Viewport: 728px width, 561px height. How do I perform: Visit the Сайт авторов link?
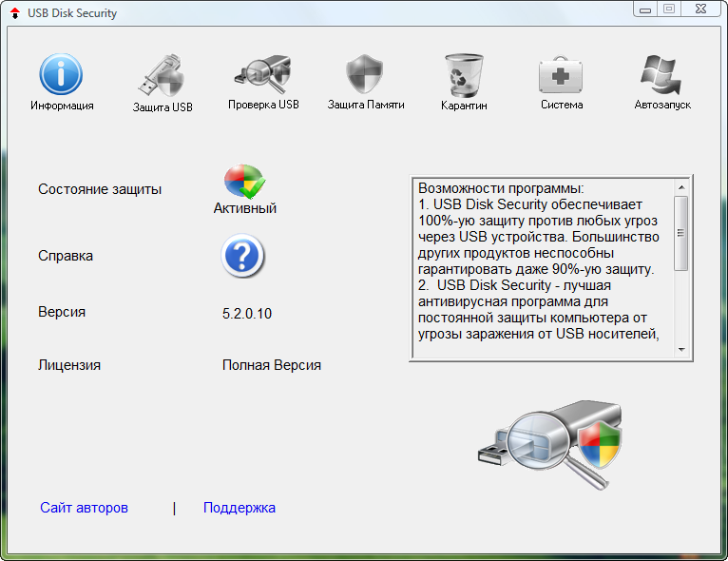click(x=84, y=508)
